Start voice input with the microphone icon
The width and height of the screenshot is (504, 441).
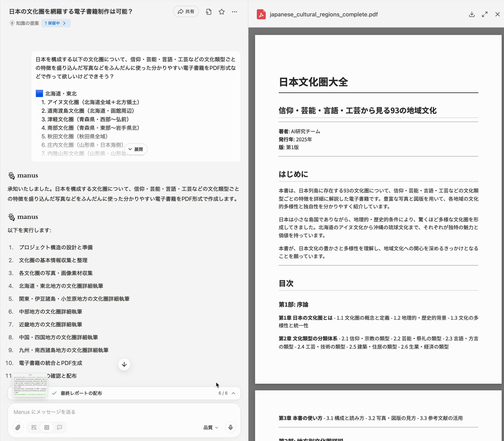[231, 427]
